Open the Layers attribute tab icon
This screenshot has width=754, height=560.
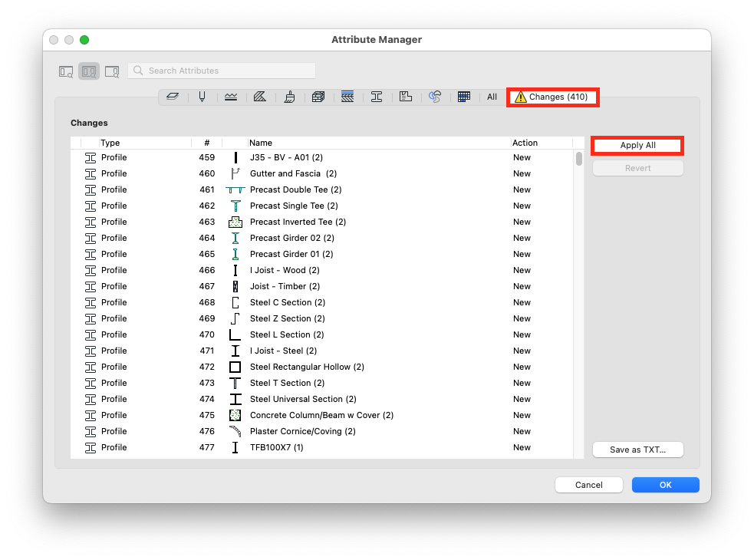(173, 97)
